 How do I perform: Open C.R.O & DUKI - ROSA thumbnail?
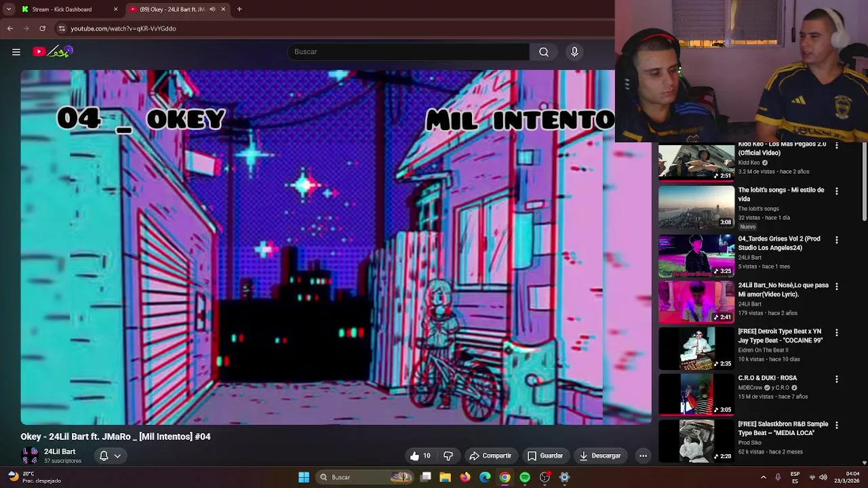click(696, 394)
